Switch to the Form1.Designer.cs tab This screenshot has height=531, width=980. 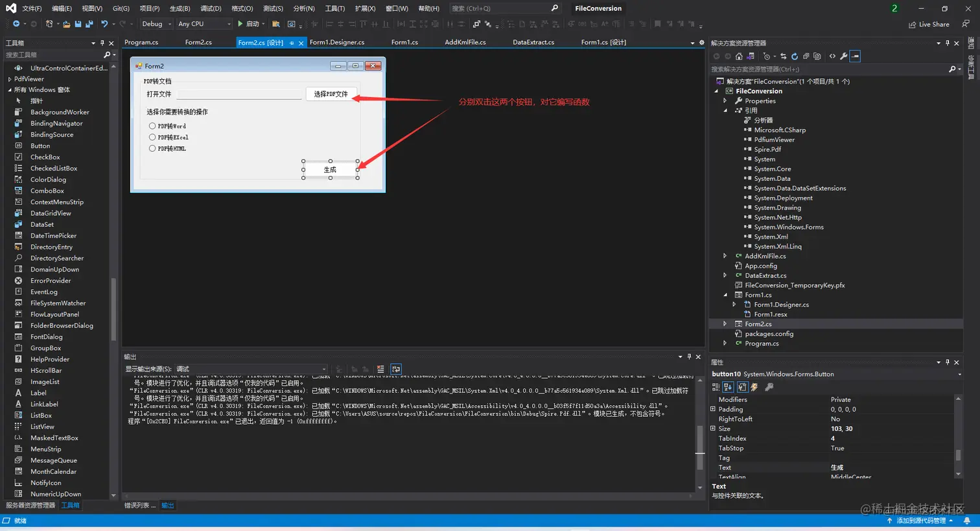(x=337, y=42)
